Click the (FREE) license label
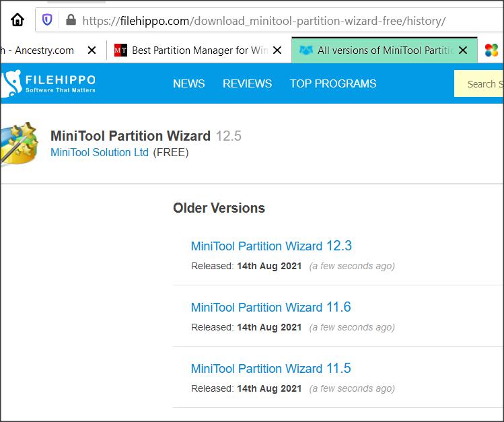The height and width of the screenshot is (422, 504). [x=171, y=152]
